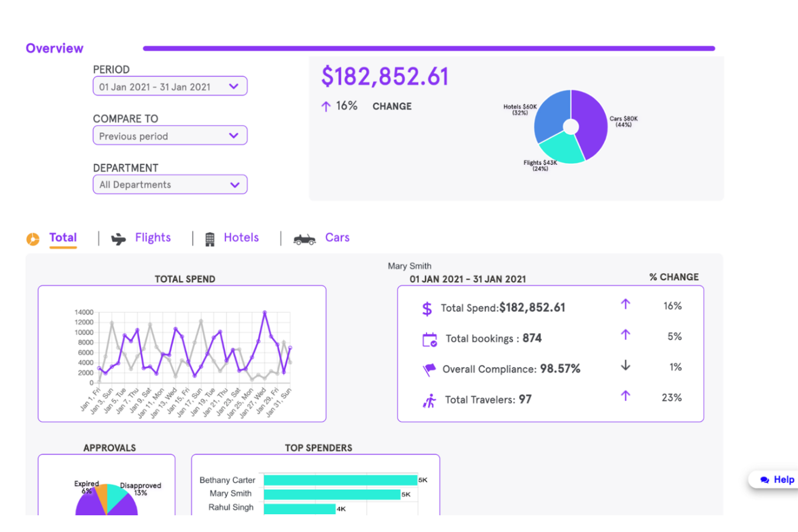Viewport: 798px width, 532px height.
Task: Click the up arrow beside the 23% travelers change
Action: (x=625, y=397)
